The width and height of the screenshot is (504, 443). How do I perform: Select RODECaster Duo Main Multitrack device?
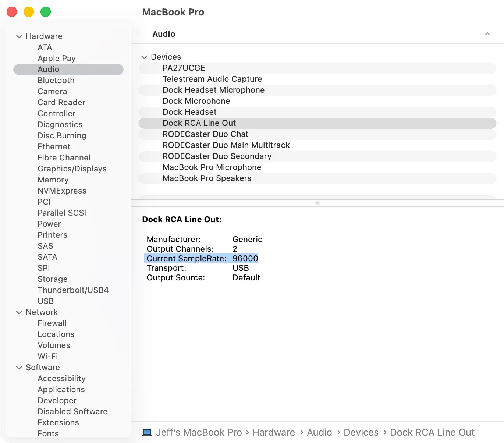click(317, 145)
